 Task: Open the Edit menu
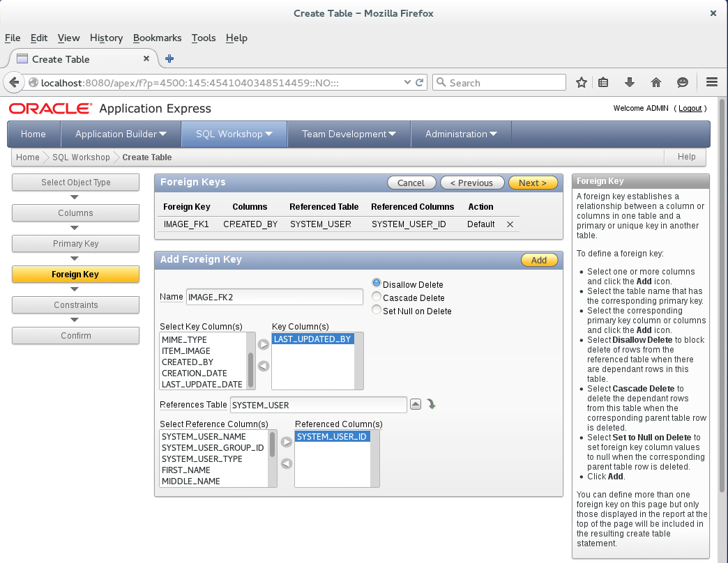39,38
